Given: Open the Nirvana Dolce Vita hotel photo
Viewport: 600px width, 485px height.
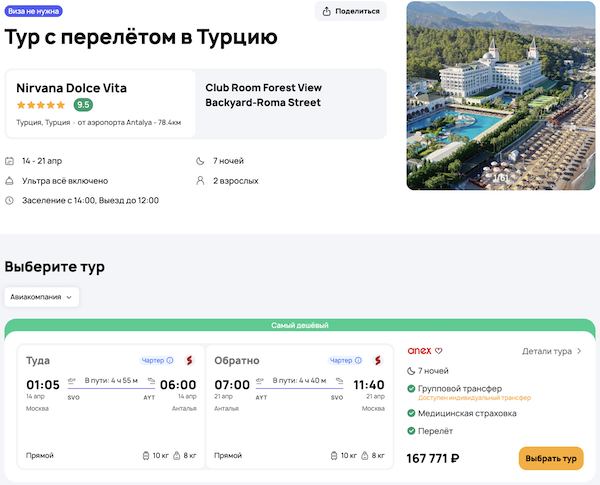Looking at the screenshot, I should 503,95.
